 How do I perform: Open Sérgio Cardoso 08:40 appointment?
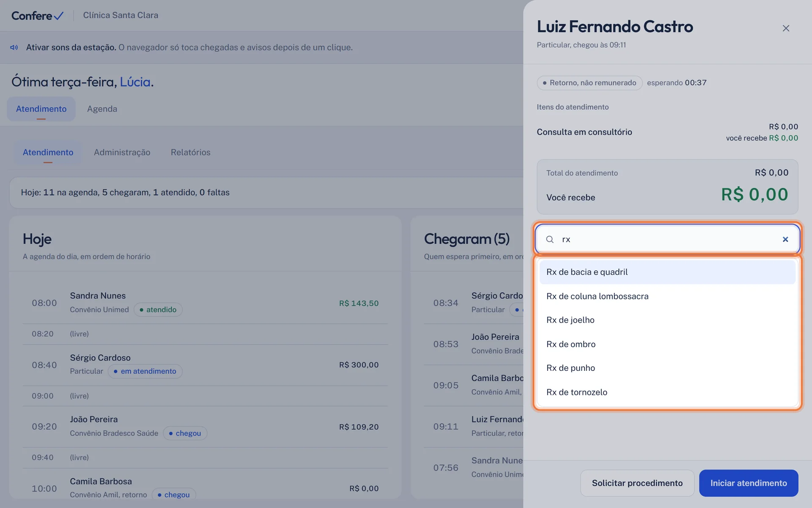coord(205,365)
